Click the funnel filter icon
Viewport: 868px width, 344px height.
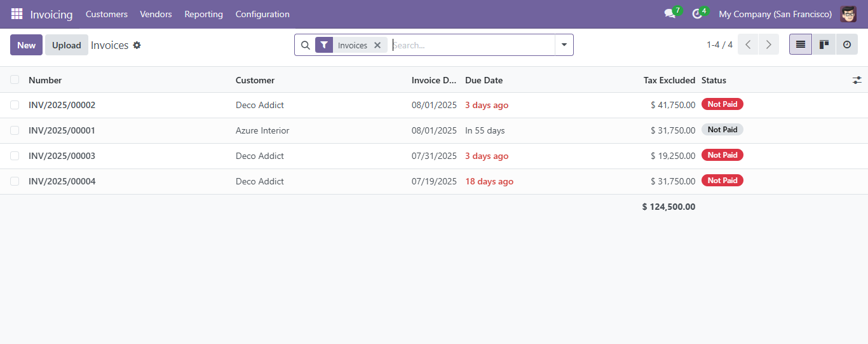324,45
